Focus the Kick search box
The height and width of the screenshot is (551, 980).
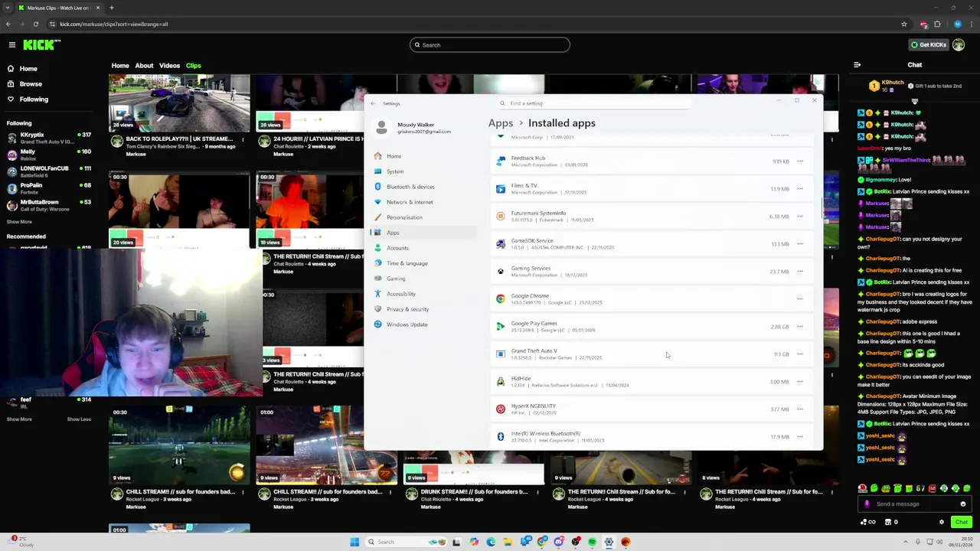[x=490, y=45]
